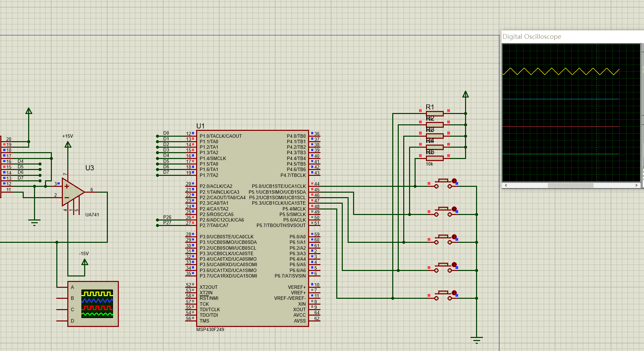The width and height of the screenshot is (644, 351).
Task: Click the four-channel oscilloscope instrument component
Action: [x=93, y=304]
